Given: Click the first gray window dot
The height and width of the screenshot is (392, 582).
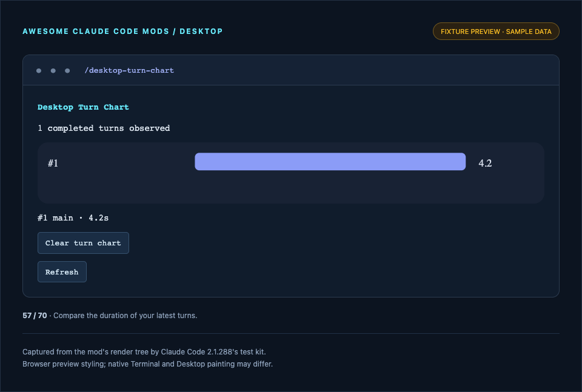Looking at the screenshot, I should point(39,70).
